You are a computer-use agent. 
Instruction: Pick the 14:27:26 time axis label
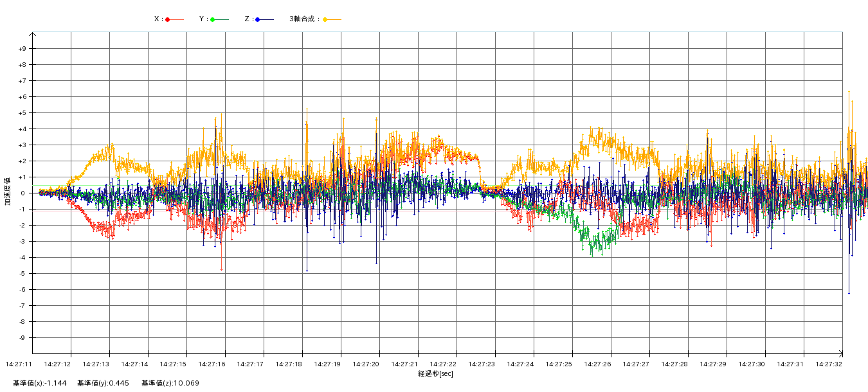[x=597, y=364]
